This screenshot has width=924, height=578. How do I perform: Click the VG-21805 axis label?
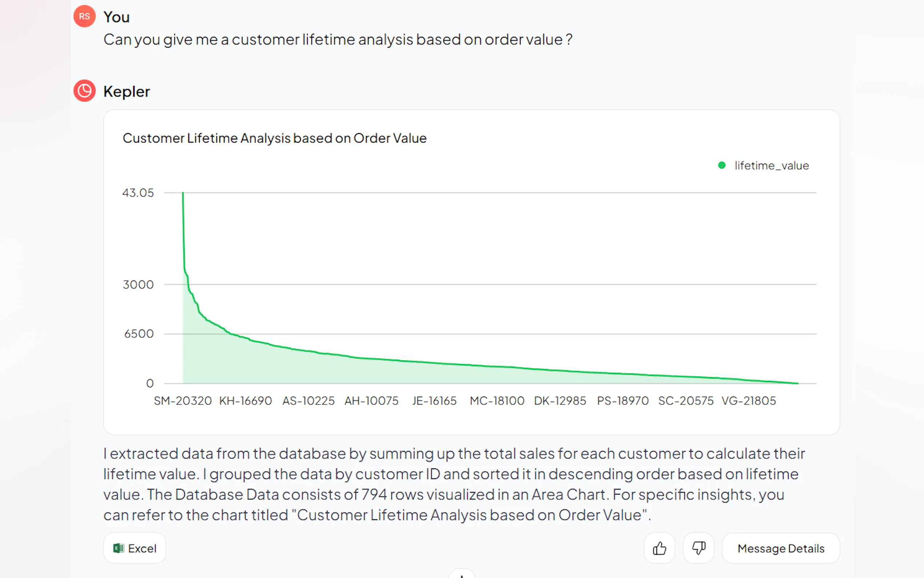pyautogui.click(x=748, y=401)
